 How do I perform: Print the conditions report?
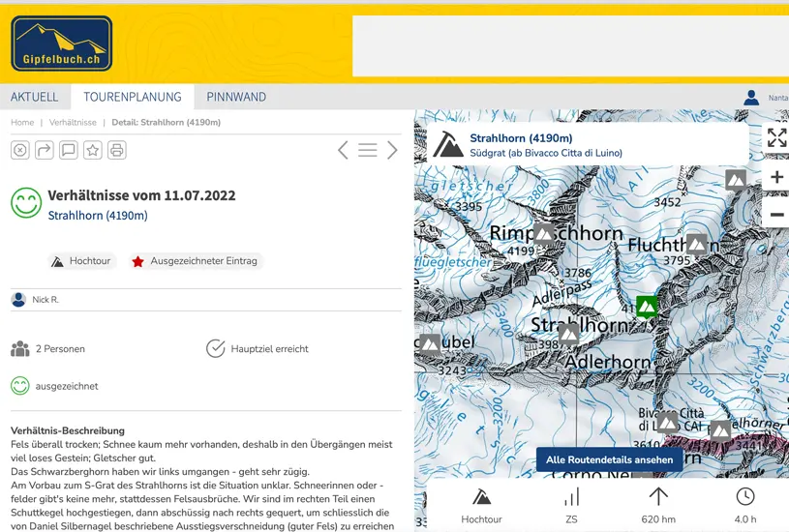click(117, 150)
